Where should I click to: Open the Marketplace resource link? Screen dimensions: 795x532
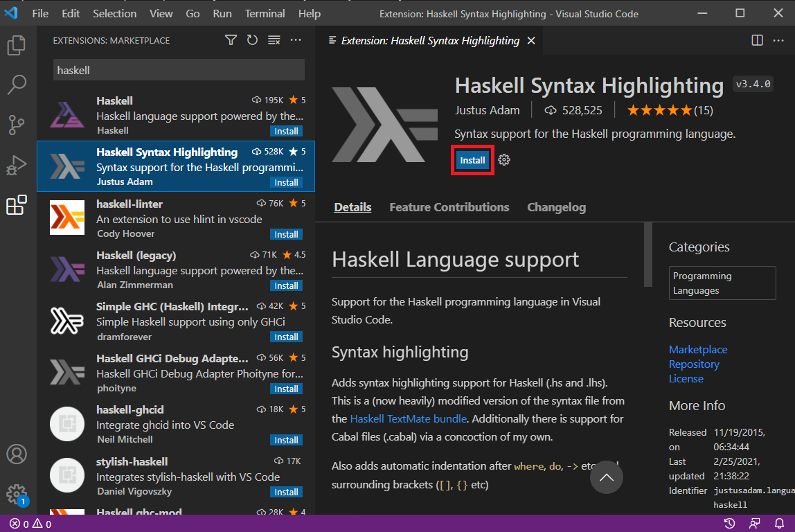click(697, 349)
